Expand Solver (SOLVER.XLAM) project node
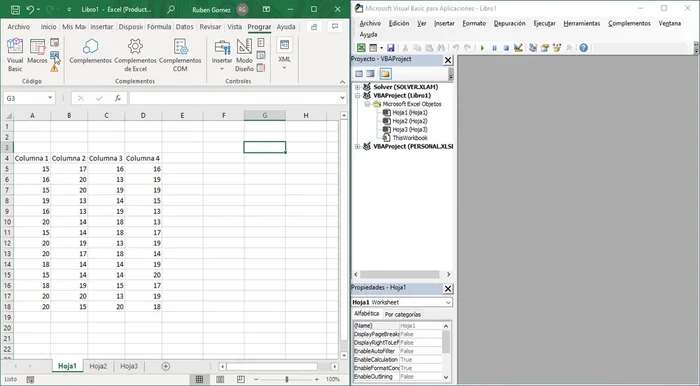700x386 pixels. (358, 87)
